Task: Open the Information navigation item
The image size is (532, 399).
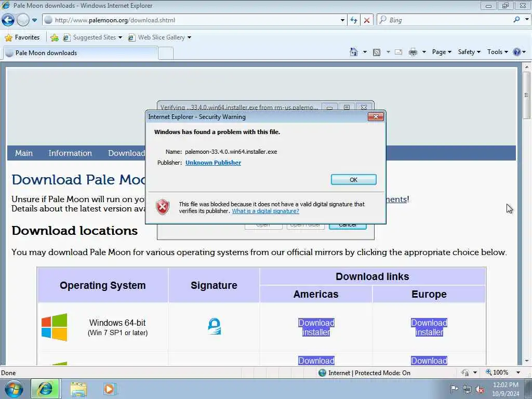Action: 70,153
